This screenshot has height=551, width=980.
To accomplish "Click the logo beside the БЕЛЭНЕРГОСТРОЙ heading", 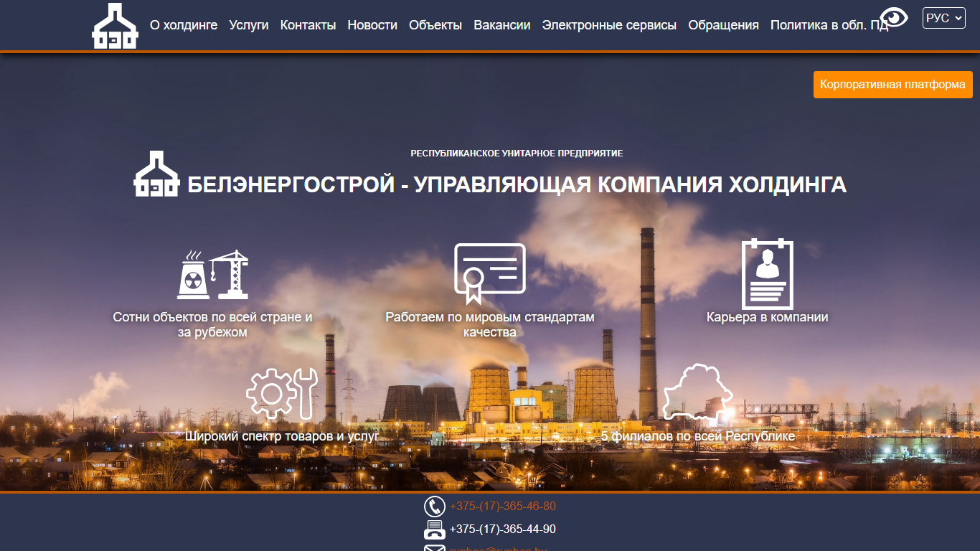I will pyautogui.click(x=156, y=174).
